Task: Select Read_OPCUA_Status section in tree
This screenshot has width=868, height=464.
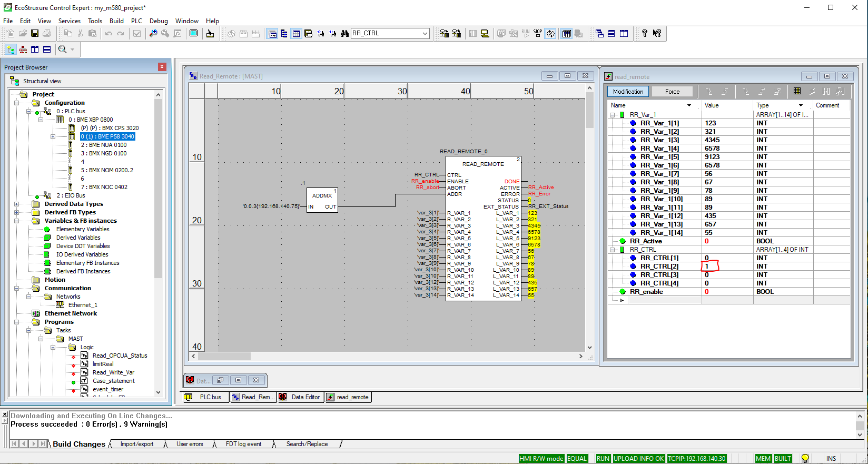Action: (120, 356)
